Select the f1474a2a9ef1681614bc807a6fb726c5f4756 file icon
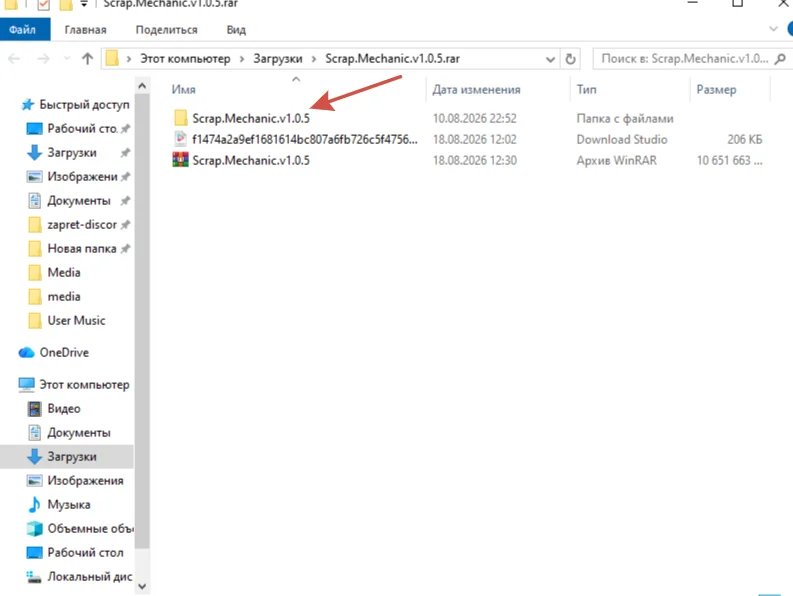793x596 pixels. click(x=181, y=139)
